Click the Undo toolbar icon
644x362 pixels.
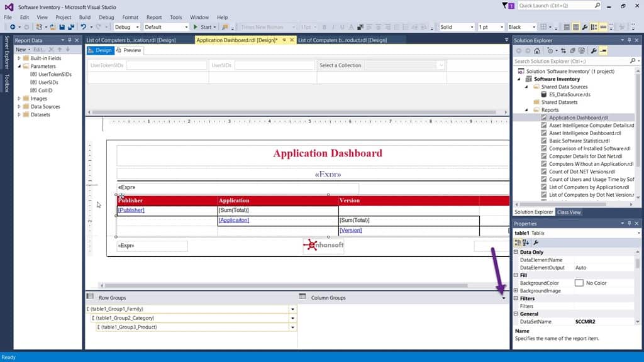tap(82, 28)
